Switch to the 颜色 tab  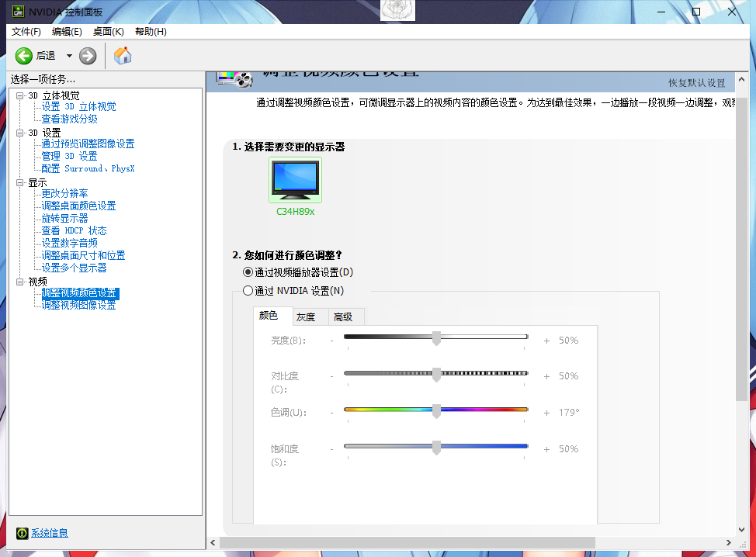click(272, 316)
